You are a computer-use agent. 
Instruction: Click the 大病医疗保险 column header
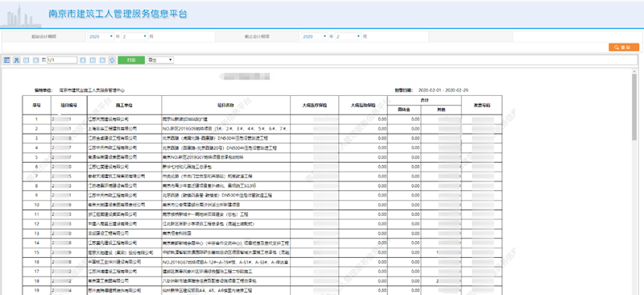click(x=315, y=106)
